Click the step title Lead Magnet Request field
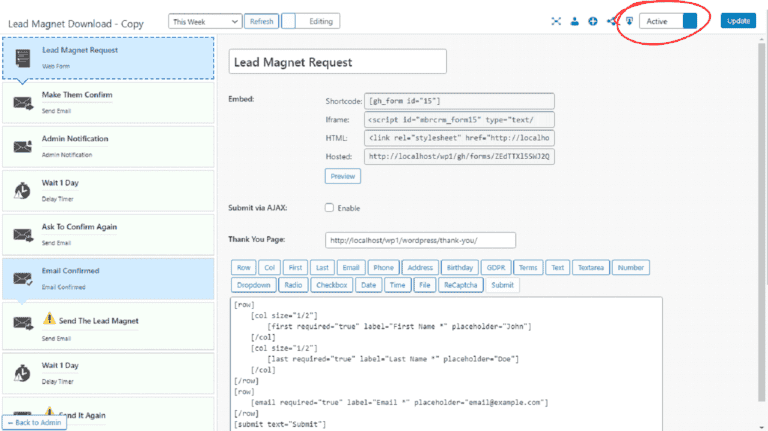 (x=337, y=62)
